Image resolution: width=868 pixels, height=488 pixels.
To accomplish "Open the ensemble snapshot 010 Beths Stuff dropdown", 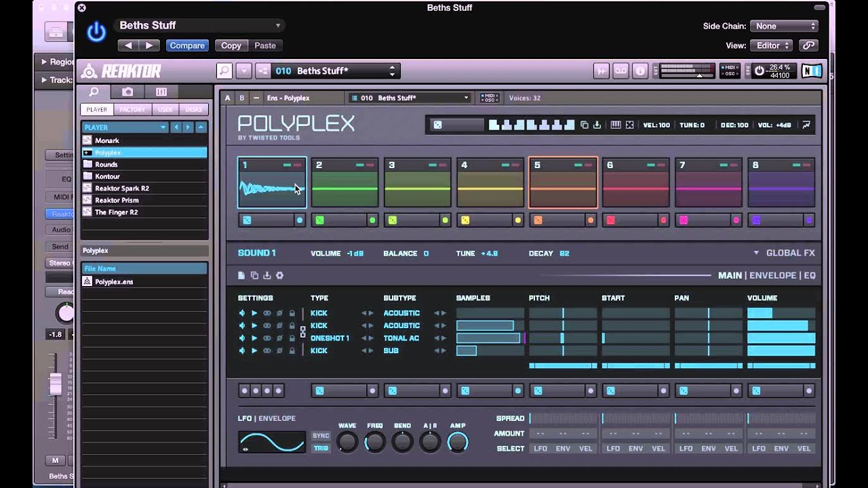I will [x=410, y=98].
